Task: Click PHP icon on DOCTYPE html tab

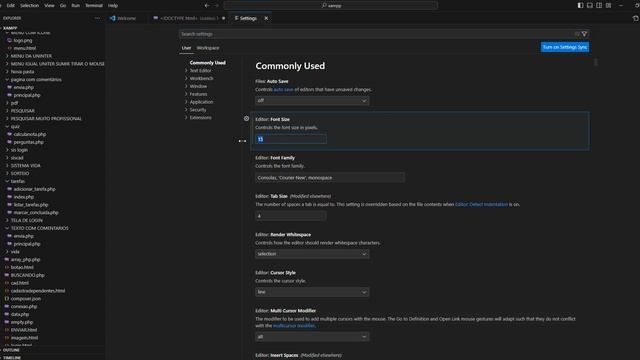Action: [x=156, y=18]
